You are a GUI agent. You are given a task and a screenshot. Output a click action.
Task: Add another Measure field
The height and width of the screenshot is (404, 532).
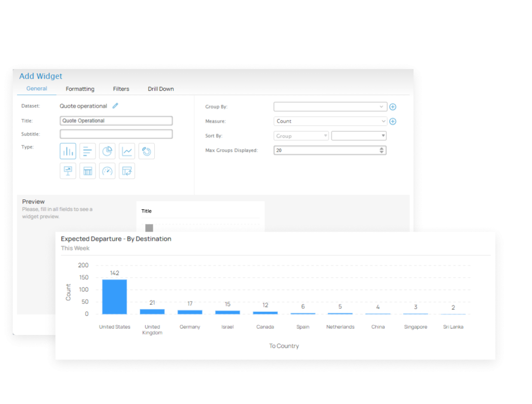coord(393,121)
